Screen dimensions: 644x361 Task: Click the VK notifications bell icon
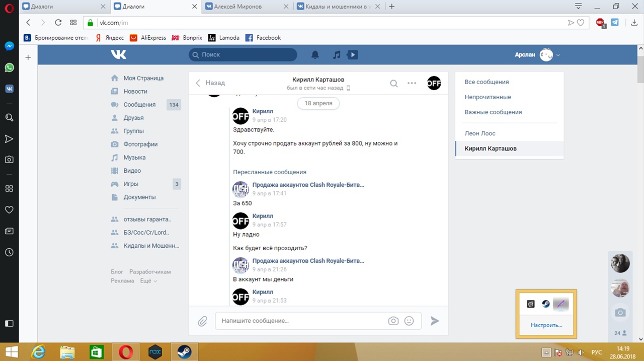[x=315, y=55]
